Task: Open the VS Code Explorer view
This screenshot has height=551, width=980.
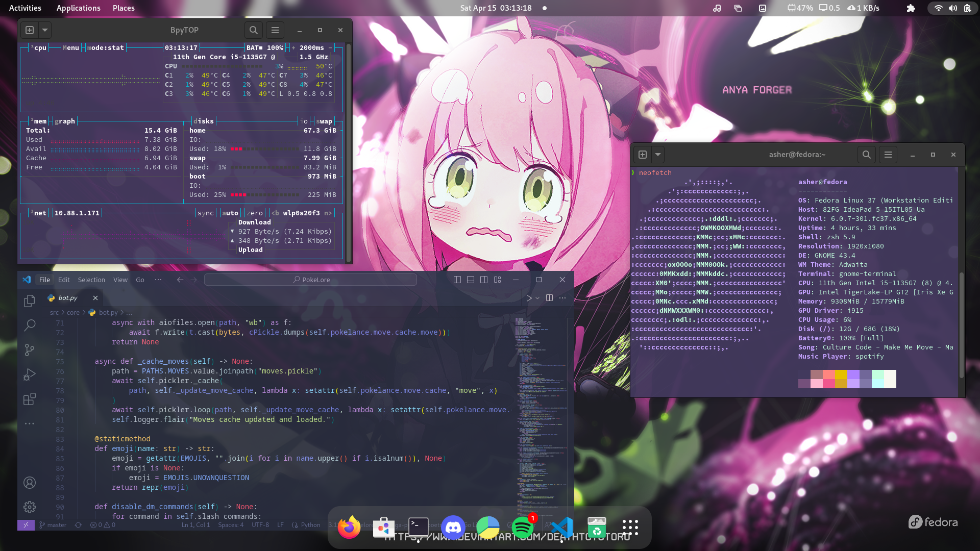Action: coord(30,301)
